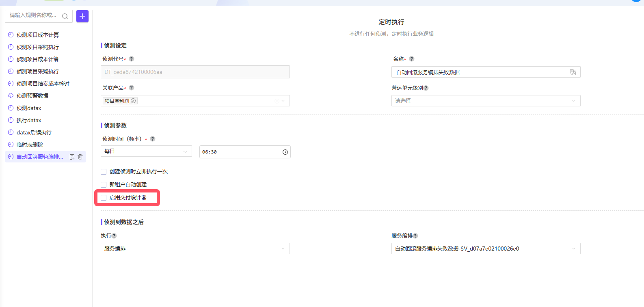This screenshot has height=307, width=644.
Task: Click the clock icon in the 06:30 time field
Action: point(285,152)
